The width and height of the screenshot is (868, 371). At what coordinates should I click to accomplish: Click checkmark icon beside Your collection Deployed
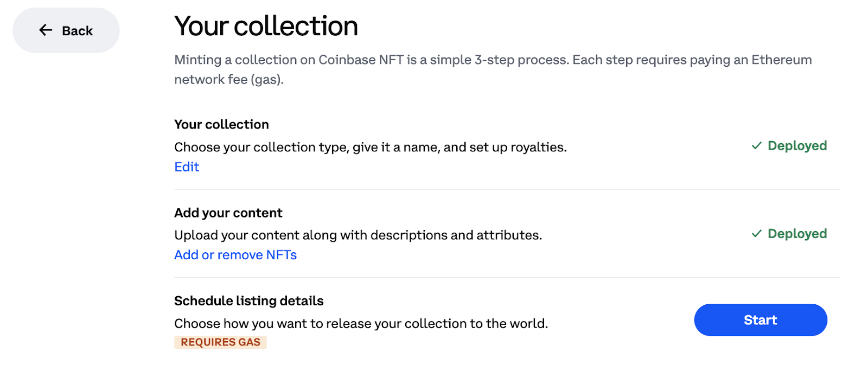tap(756, 146)
